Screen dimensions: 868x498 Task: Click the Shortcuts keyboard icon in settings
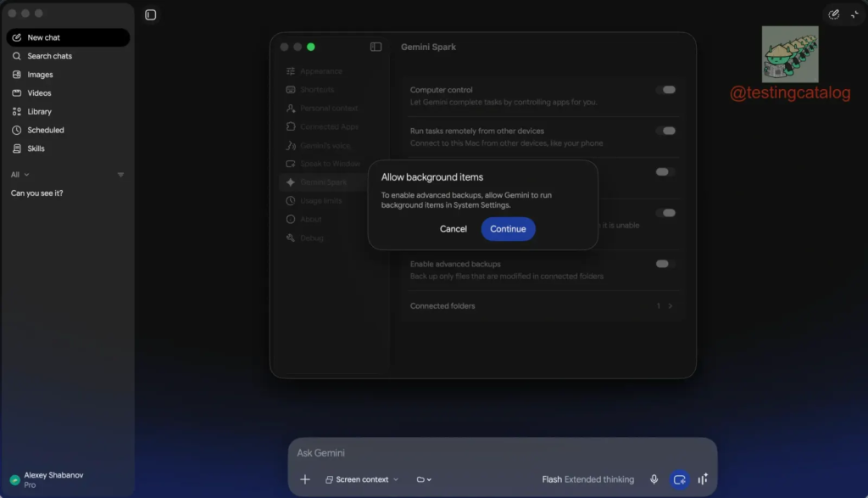pos(291,89)
